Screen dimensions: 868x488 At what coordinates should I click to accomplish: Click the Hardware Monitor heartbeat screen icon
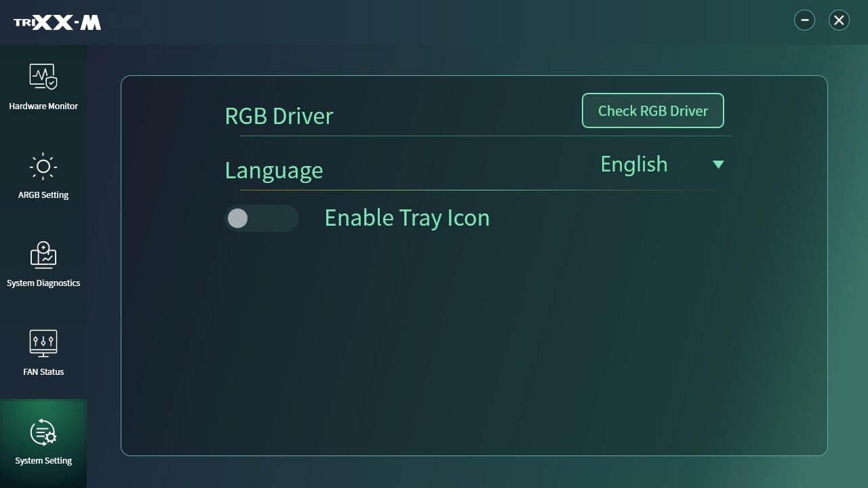click(43, 77)
